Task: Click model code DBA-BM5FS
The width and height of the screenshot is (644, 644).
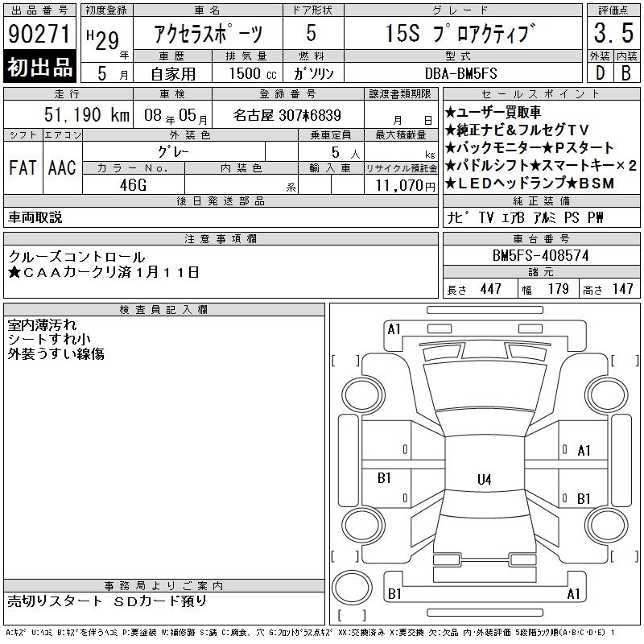Action: pyautogui.click(x=460, y=73)
